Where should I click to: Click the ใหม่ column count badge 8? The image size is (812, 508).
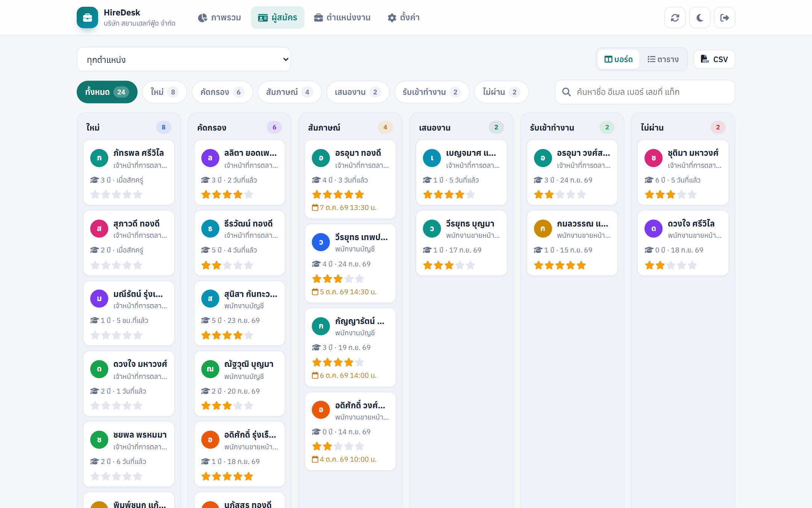(x=164, y=128)
